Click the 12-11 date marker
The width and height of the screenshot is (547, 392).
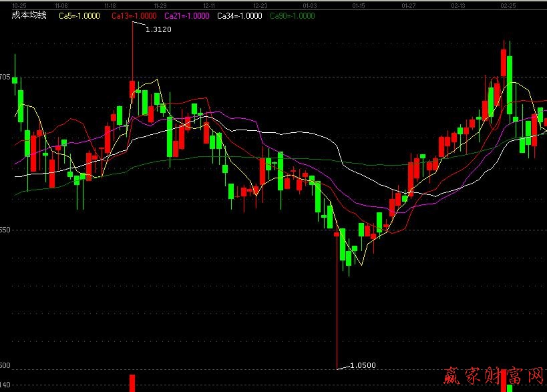click(x=210, y=5)
